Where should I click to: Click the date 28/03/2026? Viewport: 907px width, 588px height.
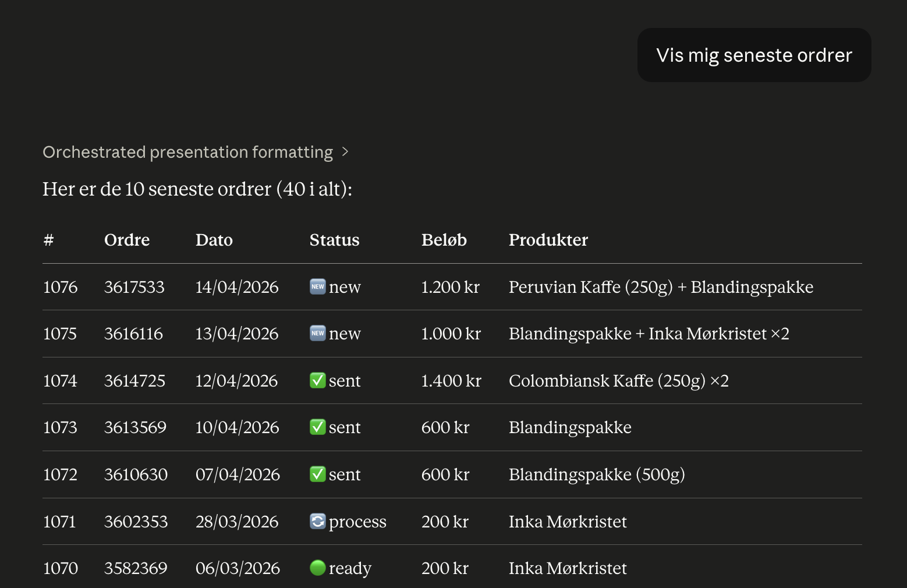click(237, 522)
